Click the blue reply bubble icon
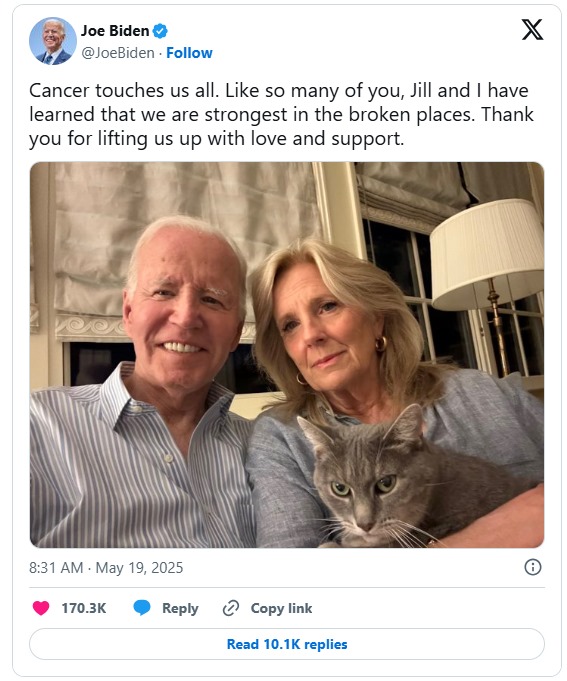The height and width of the screenshot is (681, 567). (x=142, y=608)
